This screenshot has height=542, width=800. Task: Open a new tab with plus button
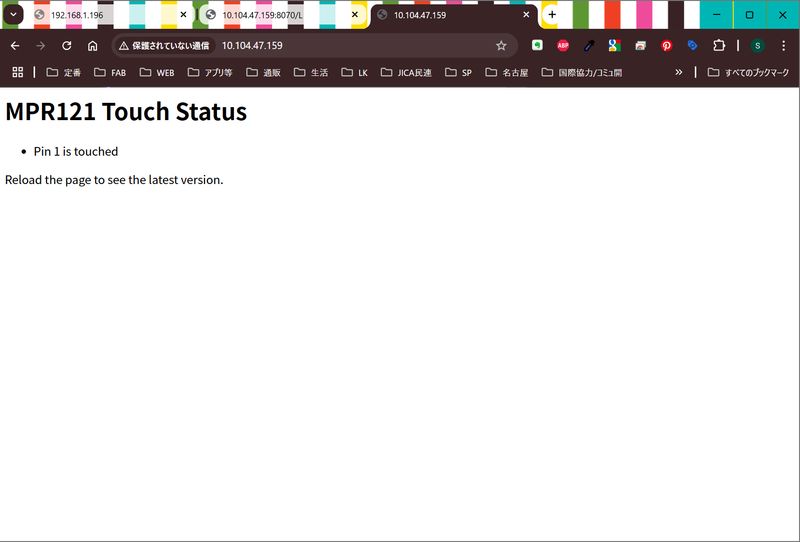point(552,15)
